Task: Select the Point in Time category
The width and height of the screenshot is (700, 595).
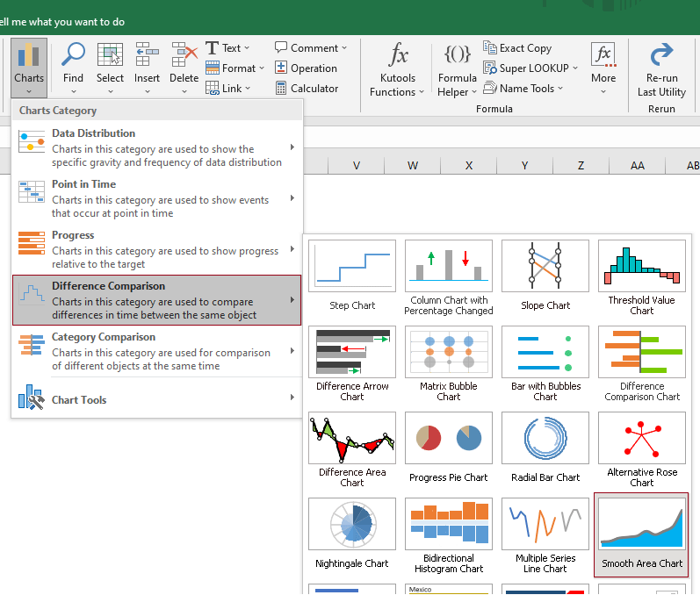Action: (x=157, y=198)
